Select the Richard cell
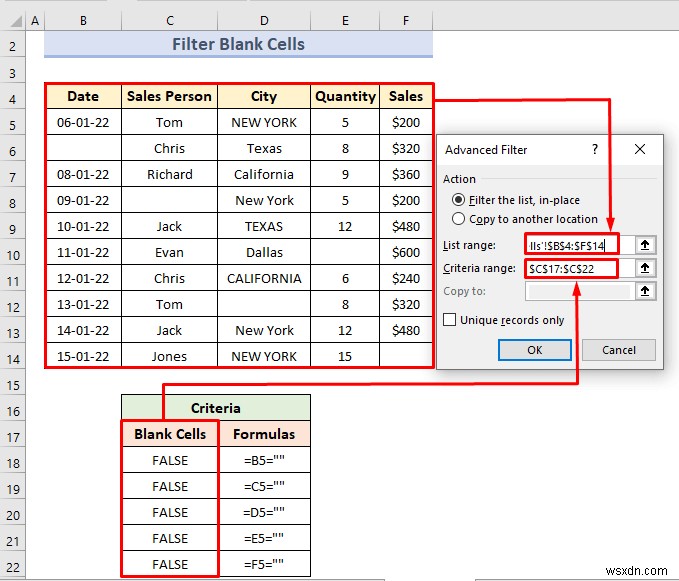Viewport: 679px width, 581px height. pyautogui.click(x=169, y=174)
